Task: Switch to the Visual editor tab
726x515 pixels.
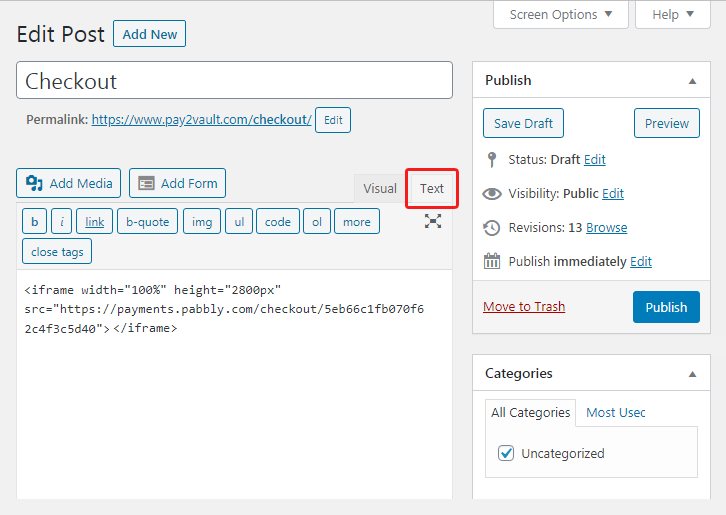Action: [x=380, y=188]
